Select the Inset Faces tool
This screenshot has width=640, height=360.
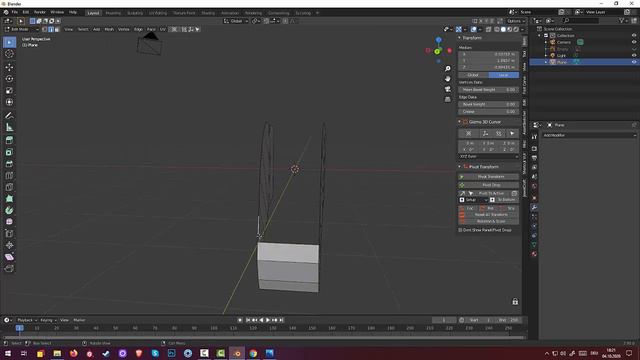point(9,152)
